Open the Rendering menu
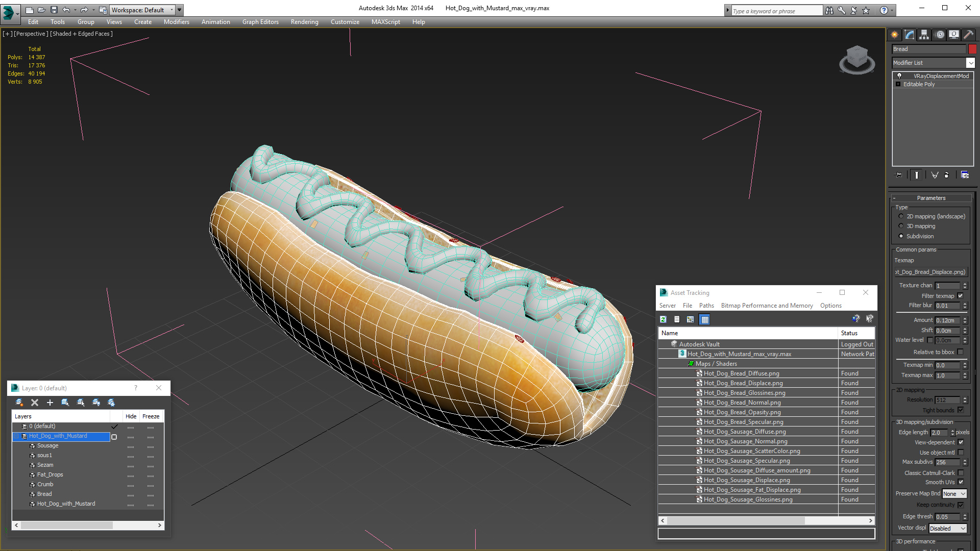 [304, 22]
